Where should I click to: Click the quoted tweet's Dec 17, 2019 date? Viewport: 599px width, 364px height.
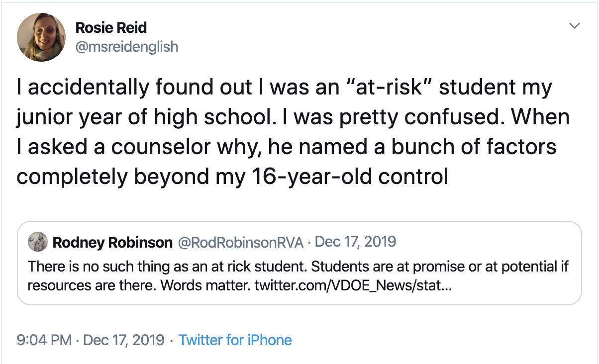(356, 242)
